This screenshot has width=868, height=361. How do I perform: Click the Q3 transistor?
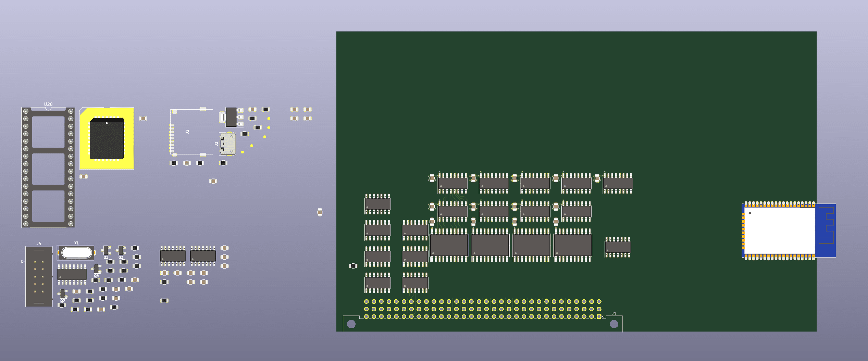click(121, 251)
